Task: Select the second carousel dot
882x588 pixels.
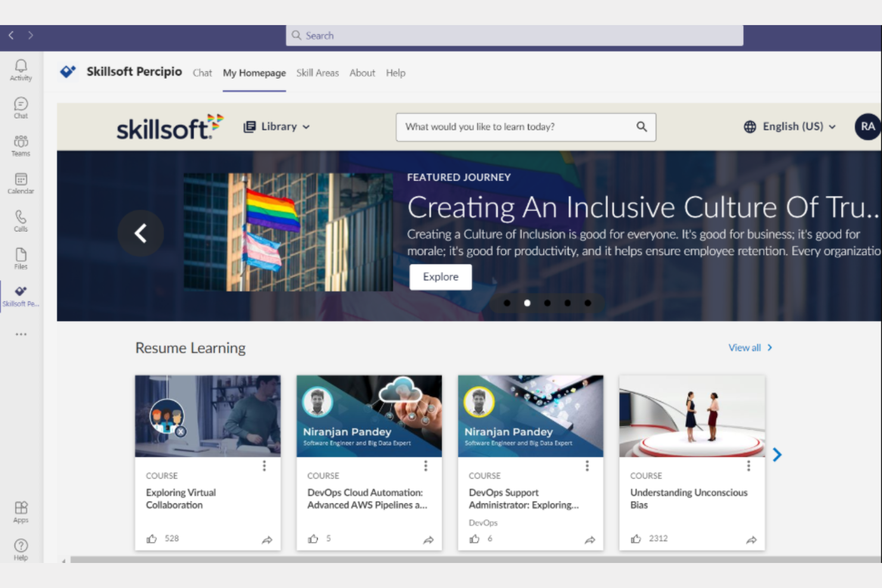Action: pyautogui.click(x=527, y=303)
